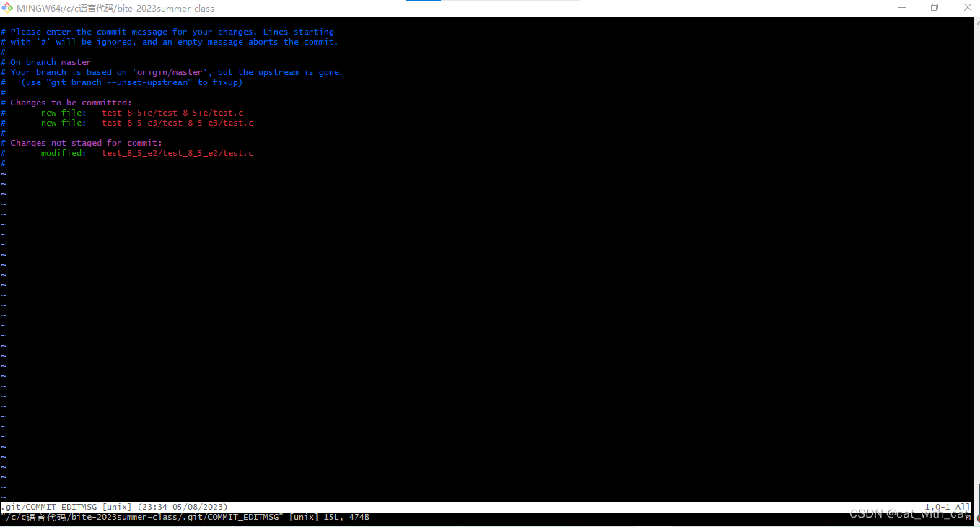Click the Git Bash icon in title bar
Viewport: 980px width, 527px height.
pyautogui.click(x=8, y=8)
